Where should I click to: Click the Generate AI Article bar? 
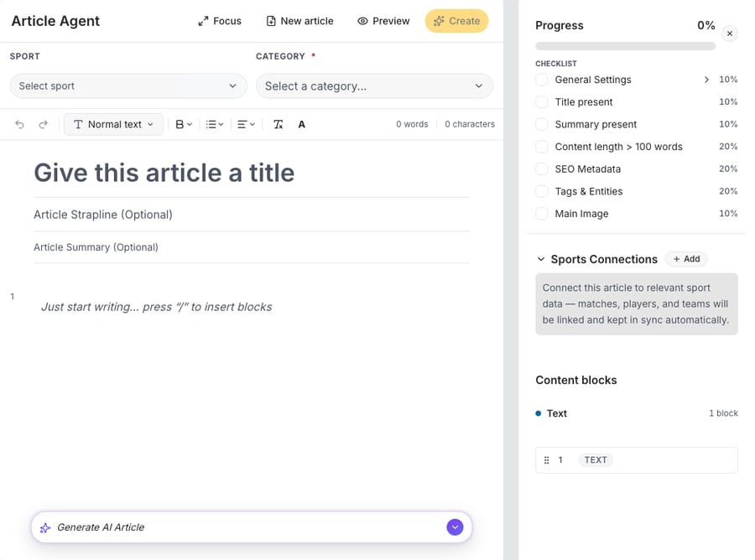252,527
